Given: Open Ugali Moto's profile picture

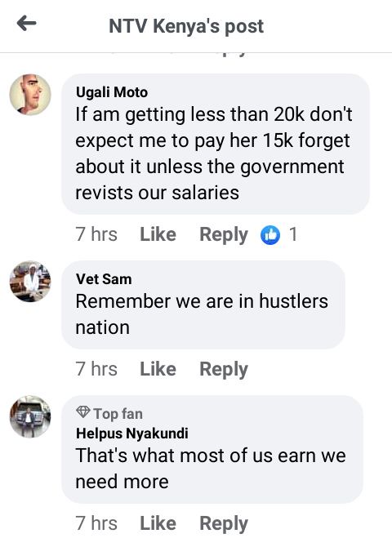Looking at the screenshot, I should click(x=30, y=94).
